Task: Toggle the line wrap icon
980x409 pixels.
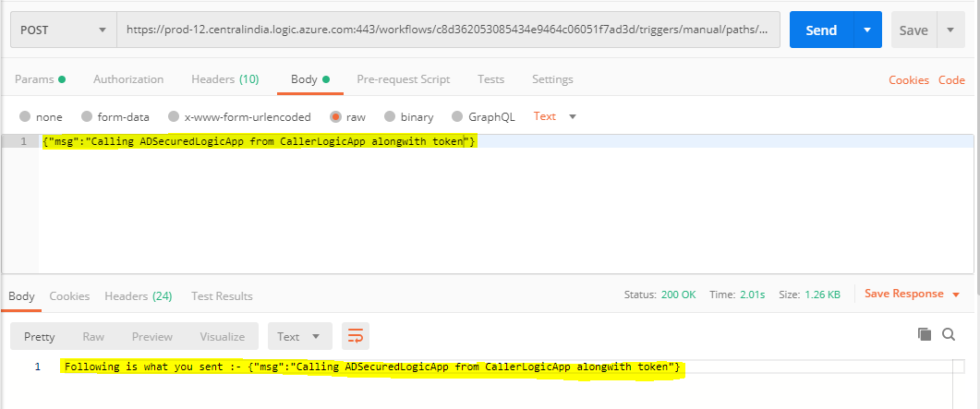Action: tap(356, 336)
